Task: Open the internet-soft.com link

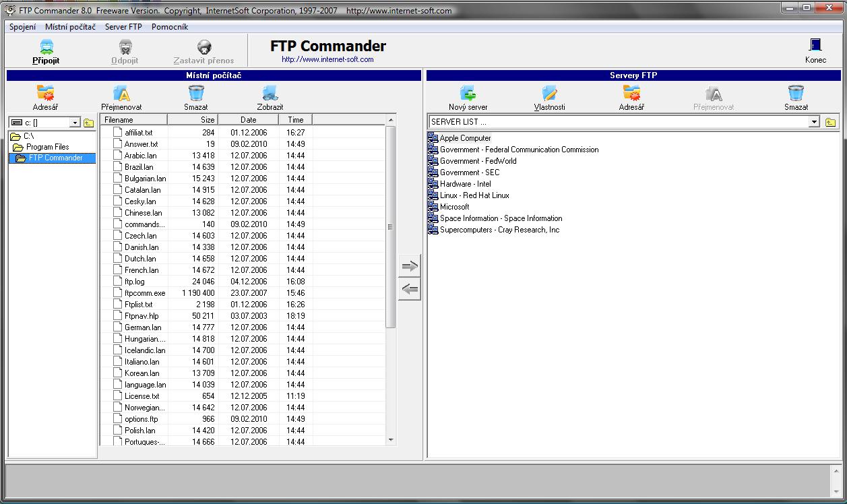Action: coord(327,59)
